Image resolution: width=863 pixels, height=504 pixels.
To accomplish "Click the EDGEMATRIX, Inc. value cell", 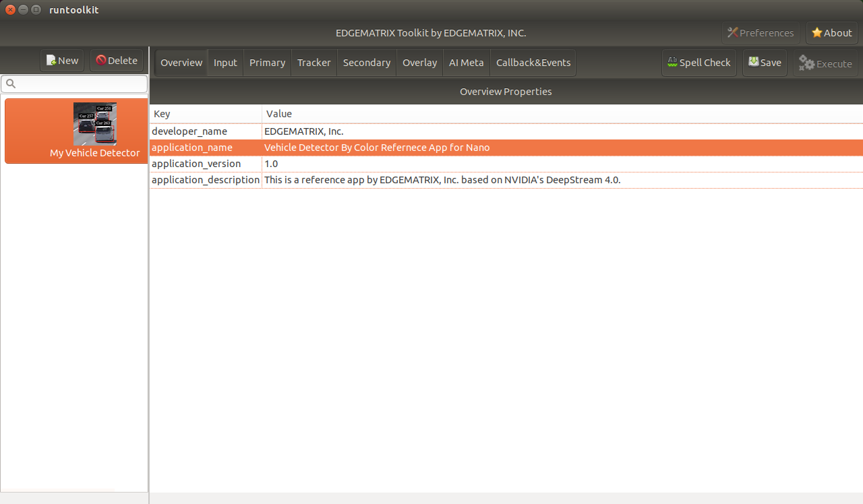I will pos(562,131).
